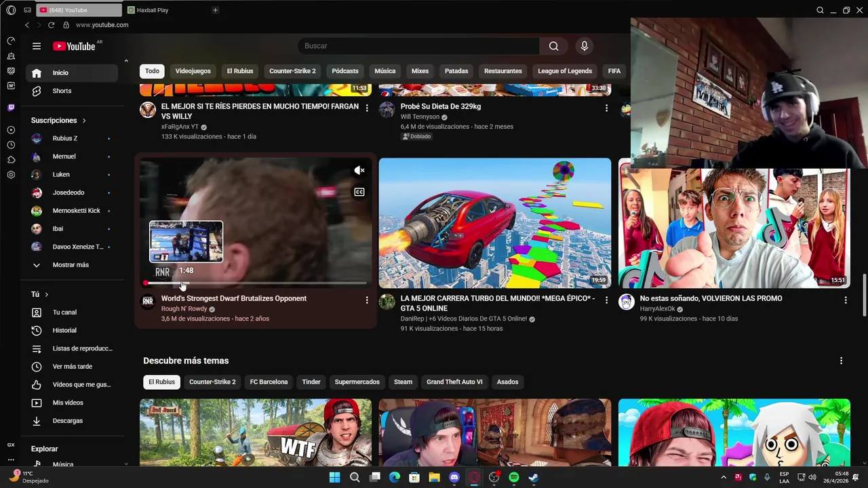The height and width of the screenshot is (488, 868).
Task: Select the League of Legends chip
Action: coord(565,71)
